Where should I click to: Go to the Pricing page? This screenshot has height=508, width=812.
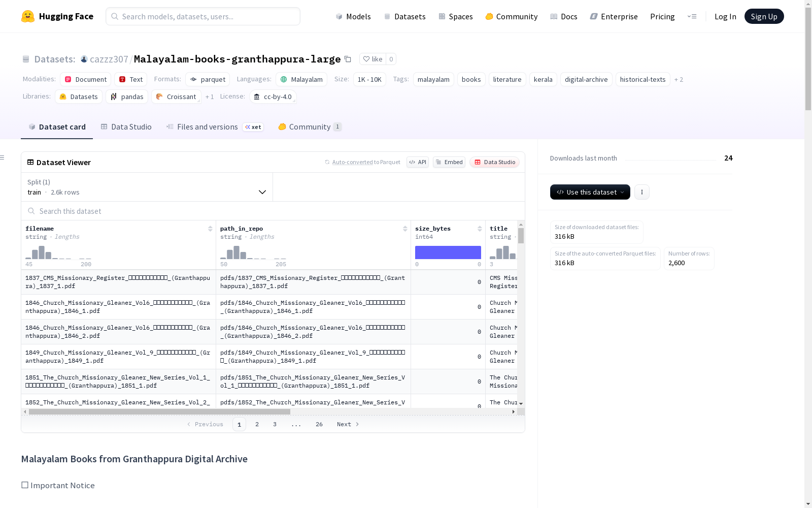pyautogui.click(x=662, y=16)
